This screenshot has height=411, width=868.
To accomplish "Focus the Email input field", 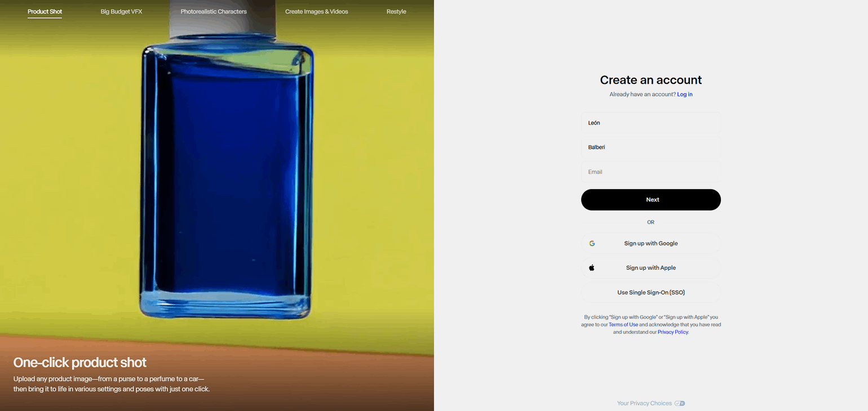I will (x=651, y=172).
